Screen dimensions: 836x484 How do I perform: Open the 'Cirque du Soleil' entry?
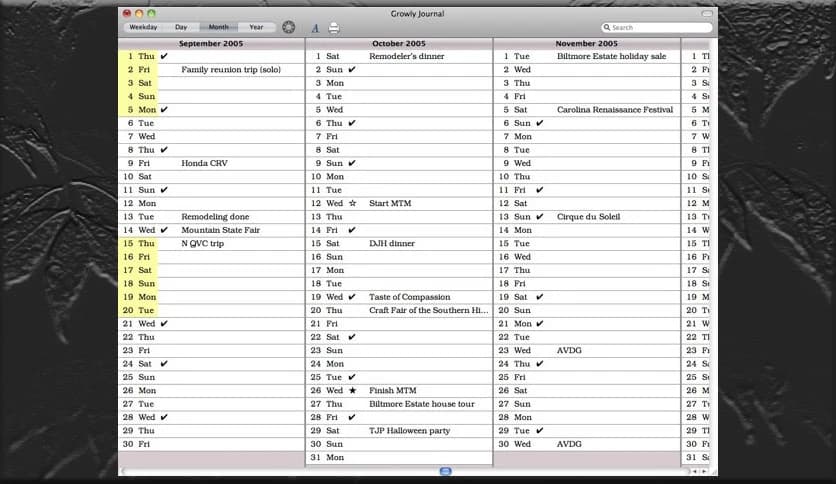pos(589,216)
